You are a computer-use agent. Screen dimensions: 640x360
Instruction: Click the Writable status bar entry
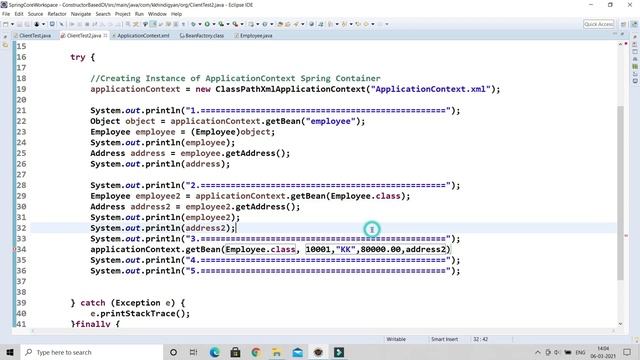point(396,339)
